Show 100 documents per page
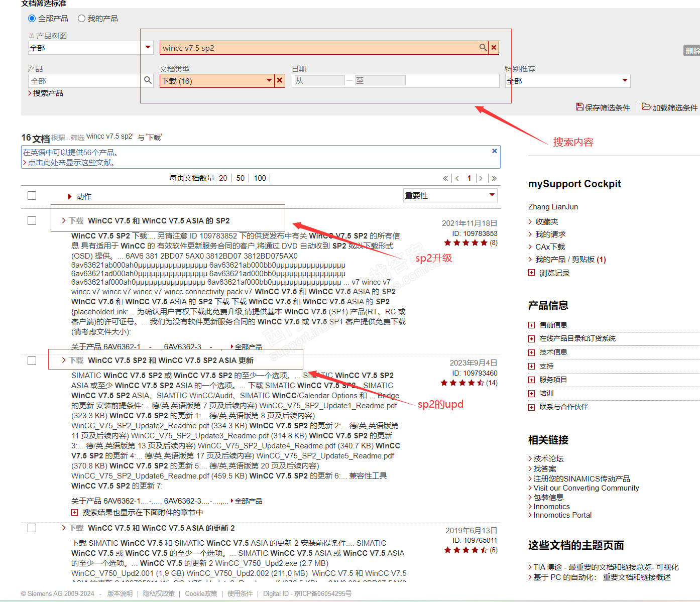 tap(260, 178)
